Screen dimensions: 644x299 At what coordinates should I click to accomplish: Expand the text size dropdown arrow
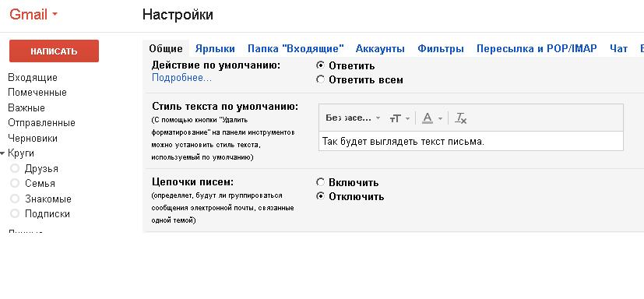point(407,118)
